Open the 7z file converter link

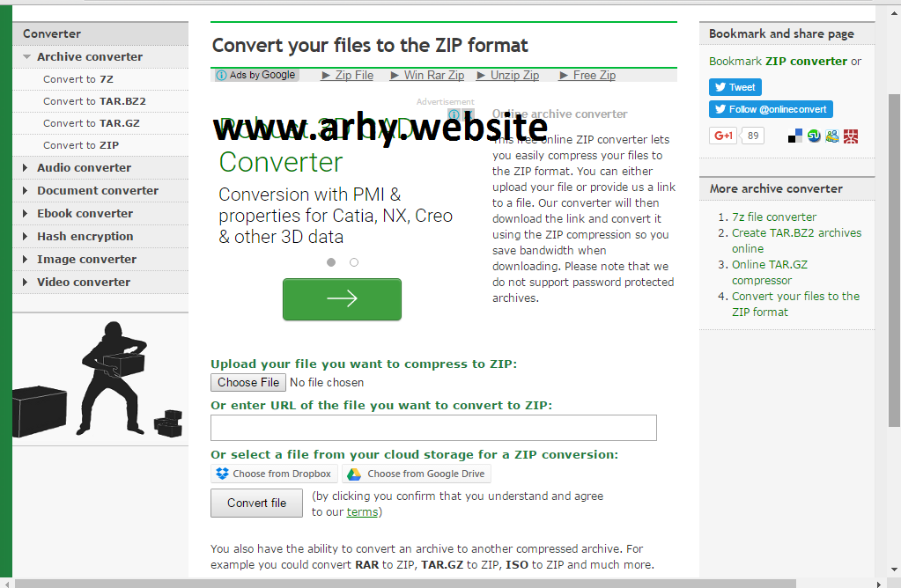tap(773, 217)
